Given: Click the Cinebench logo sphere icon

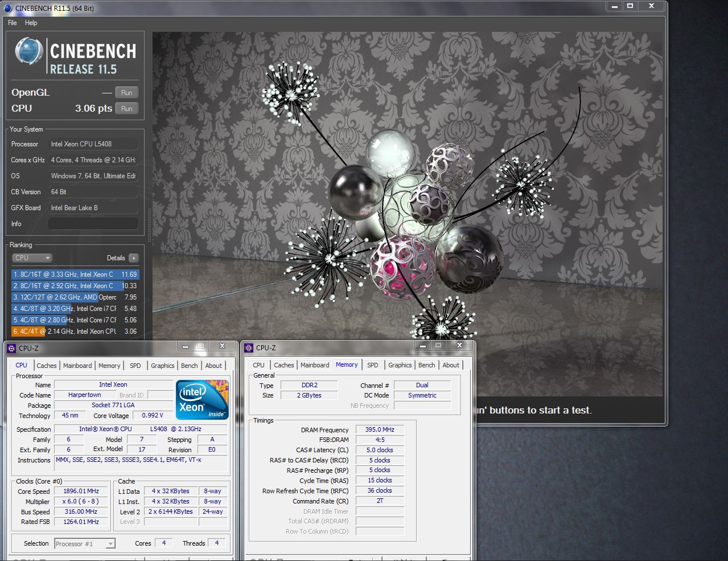Looking at the screenshot, I should 29,52.
